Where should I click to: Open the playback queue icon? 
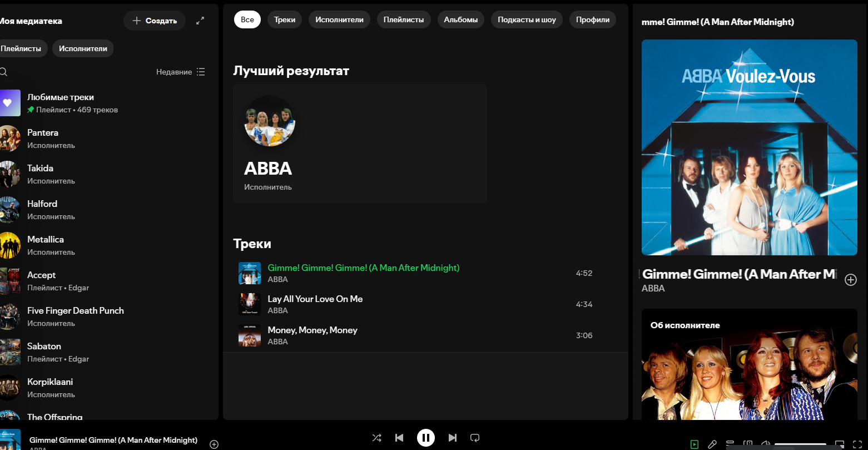(730, 444)
